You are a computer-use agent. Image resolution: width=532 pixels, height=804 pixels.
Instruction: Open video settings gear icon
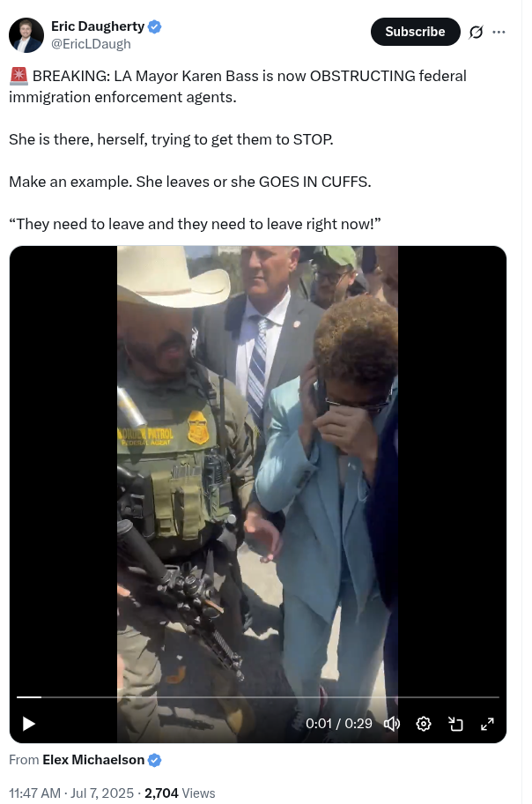point(424,724)
